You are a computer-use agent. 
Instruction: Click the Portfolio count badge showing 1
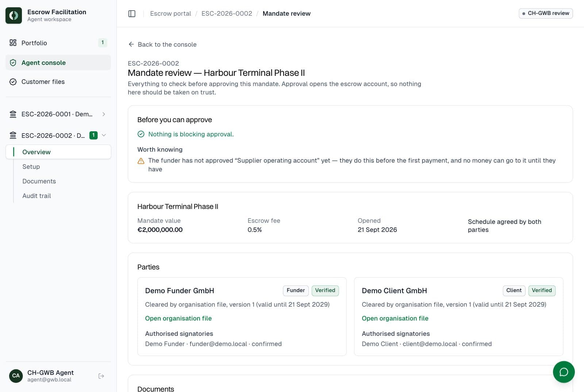click(x=103, y=43)
